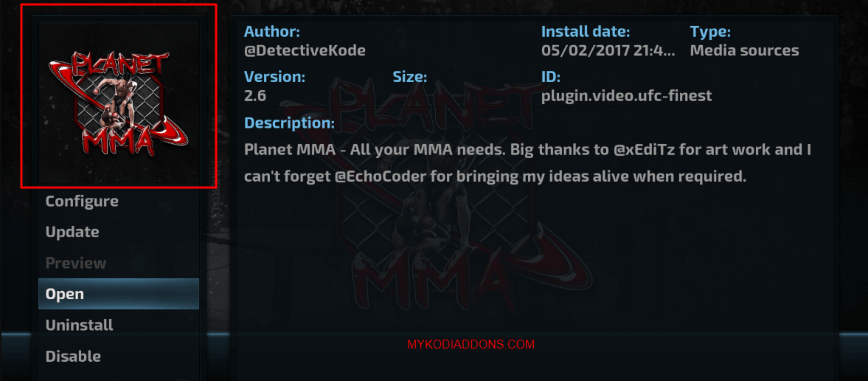
Task: Choose Uninstall to remove Planet MMA
Action: pos(119,325)
